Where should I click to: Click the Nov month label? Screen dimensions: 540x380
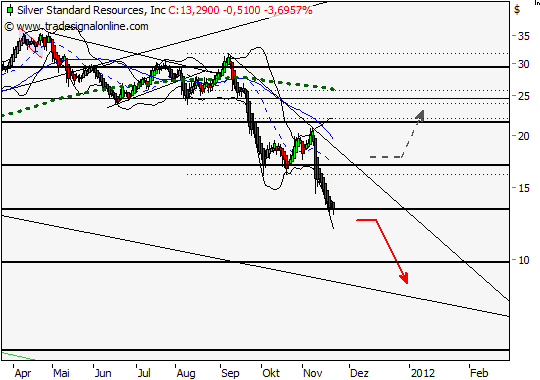[313, 373]
